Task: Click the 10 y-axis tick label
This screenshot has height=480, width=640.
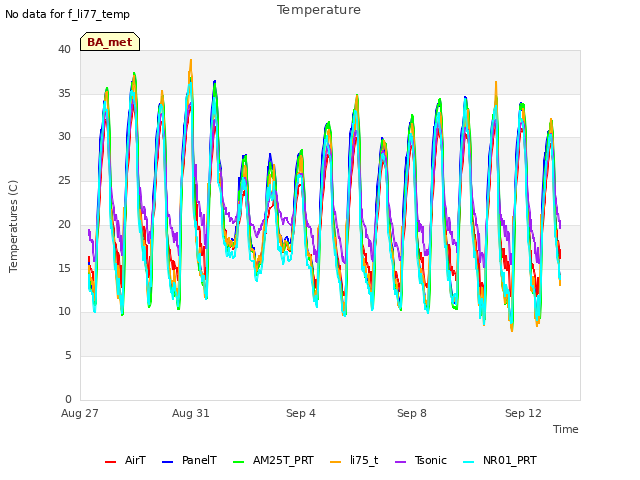Action: tap(64, 312)
